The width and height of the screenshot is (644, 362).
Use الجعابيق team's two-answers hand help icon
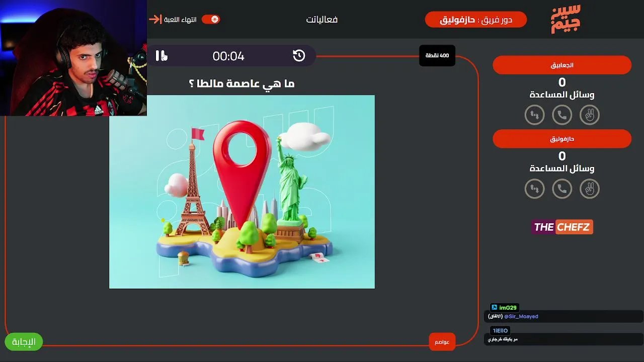point(590,115)
